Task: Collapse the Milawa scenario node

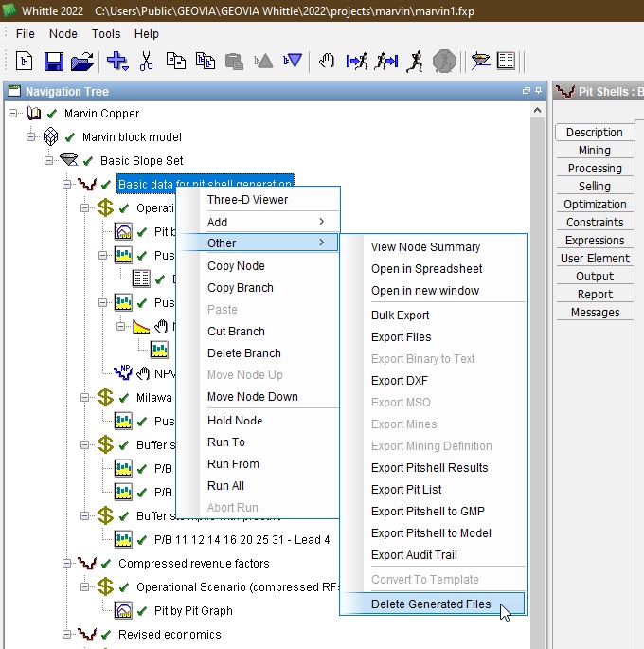Action: (84, 397)
